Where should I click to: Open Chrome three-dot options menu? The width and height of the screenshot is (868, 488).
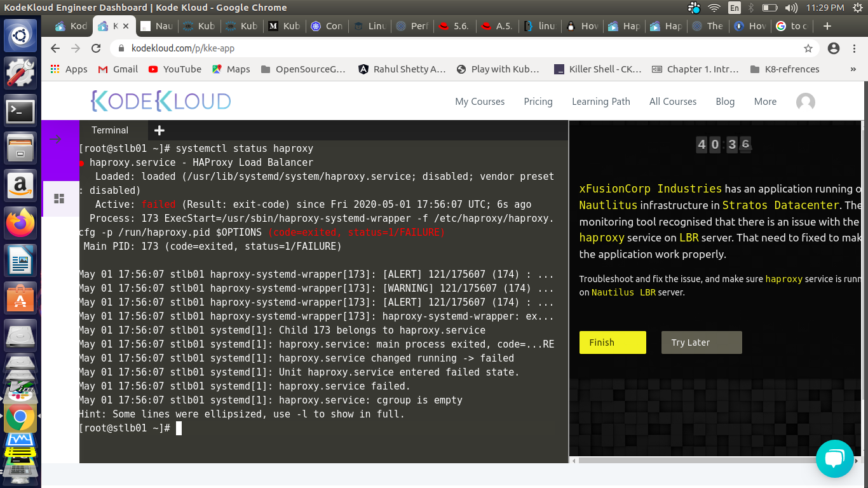853,48
